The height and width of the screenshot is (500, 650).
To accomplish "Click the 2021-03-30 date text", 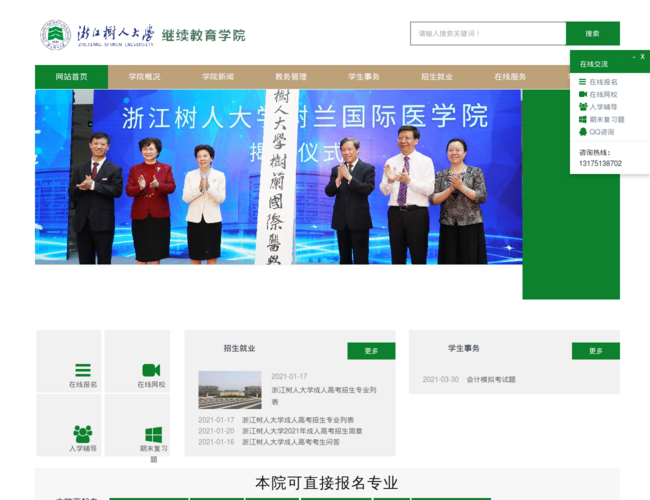I will [x=441, y=379].
